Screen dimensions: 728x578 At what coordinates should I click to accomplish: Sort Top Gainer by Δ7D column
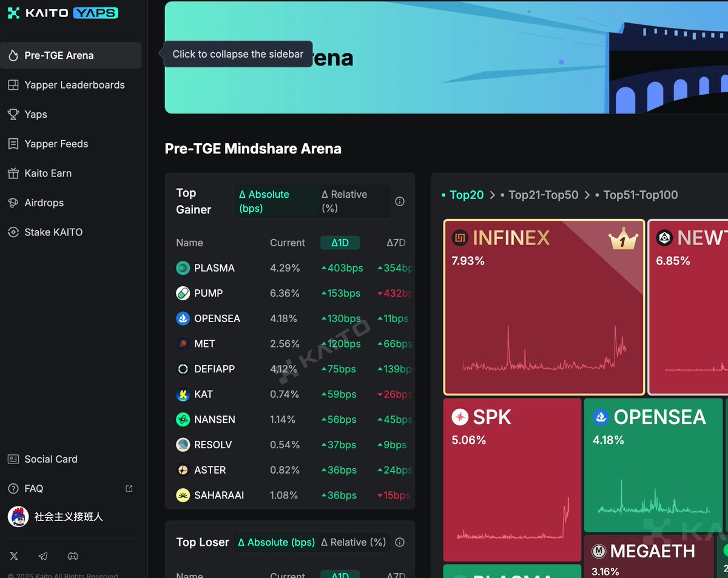(396, 243)
